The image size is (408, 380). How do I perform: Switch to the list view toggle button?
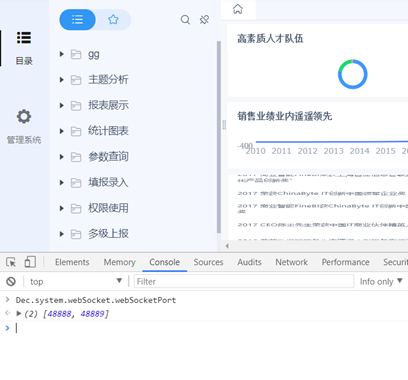[x=77, y=20]
